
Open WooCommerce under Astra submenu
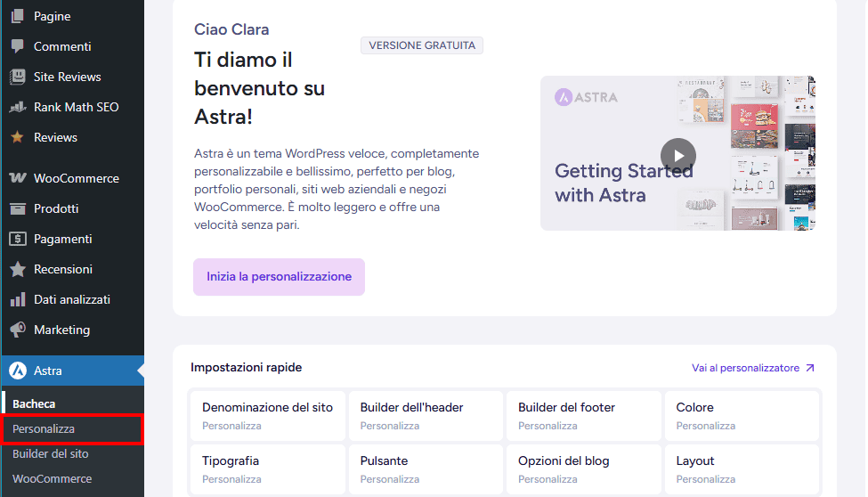pyautogui.click(x=52, y=478)
